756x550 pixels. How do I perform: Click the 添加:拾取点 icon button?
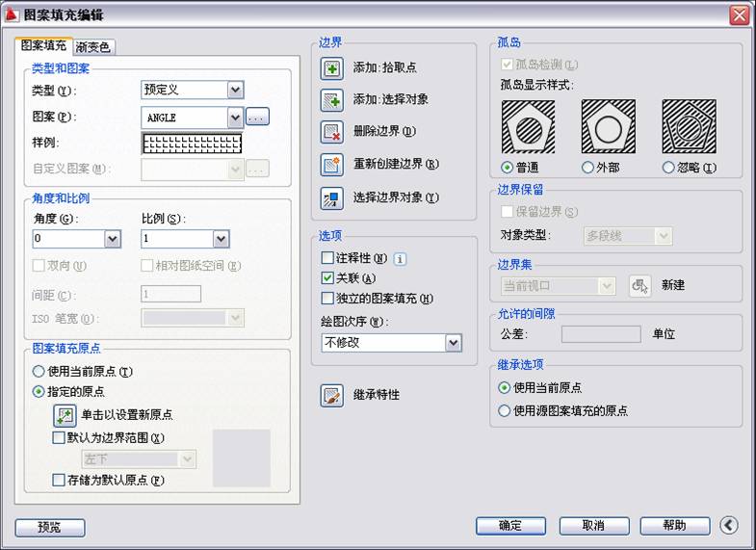pos(331,68)
